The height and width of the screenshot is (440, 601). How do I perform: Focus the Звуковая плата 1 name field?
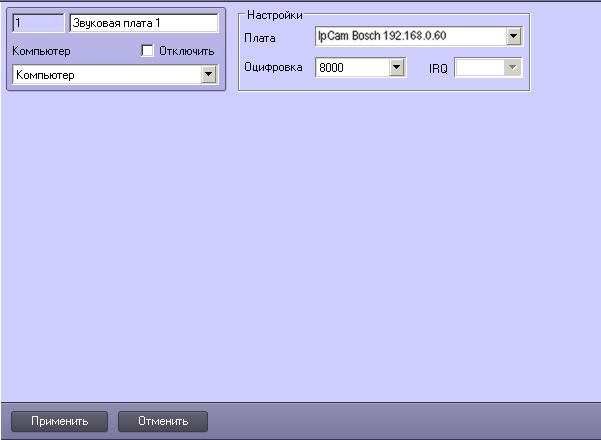point(144,22)
